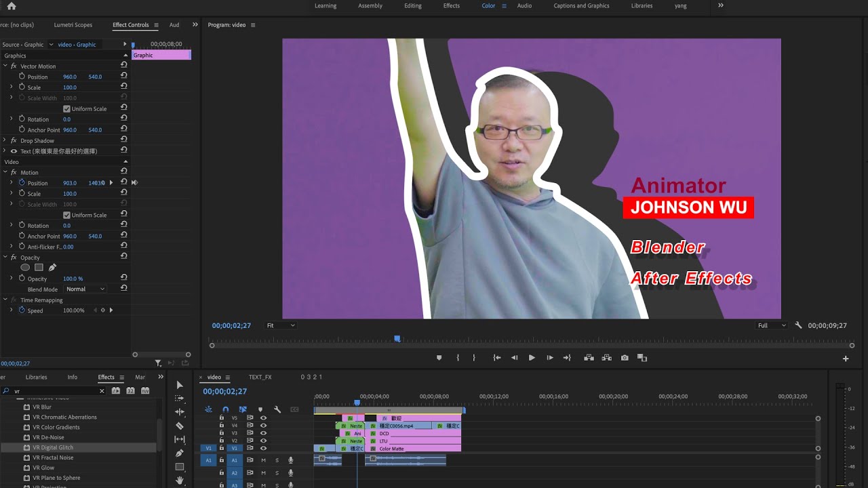Expand Motion Scale property
The width and height of the screenshot is (868, 488).
[11, 193]
